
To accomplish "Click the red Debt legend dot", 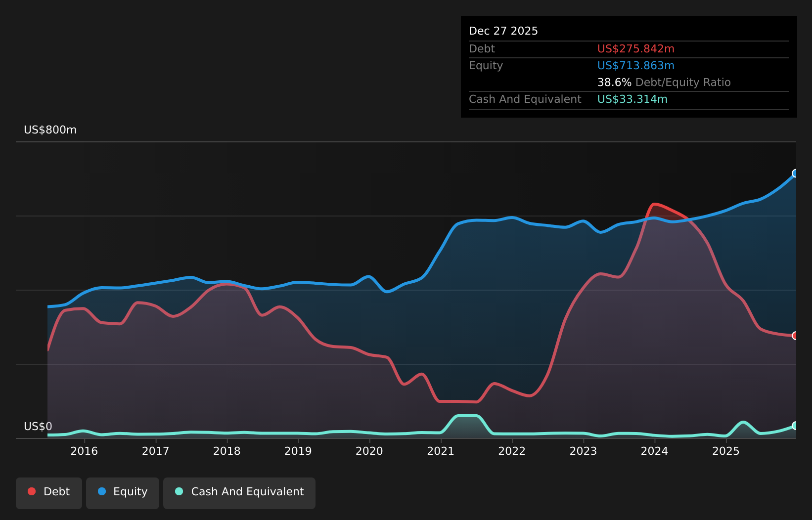I will coord(32,491).
